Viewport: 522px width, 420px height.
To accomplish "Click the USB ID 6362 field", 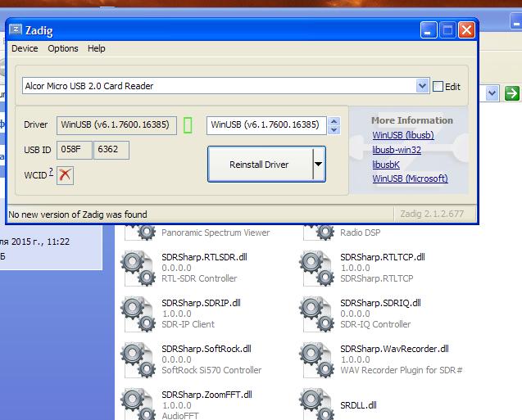I will 111,150.
